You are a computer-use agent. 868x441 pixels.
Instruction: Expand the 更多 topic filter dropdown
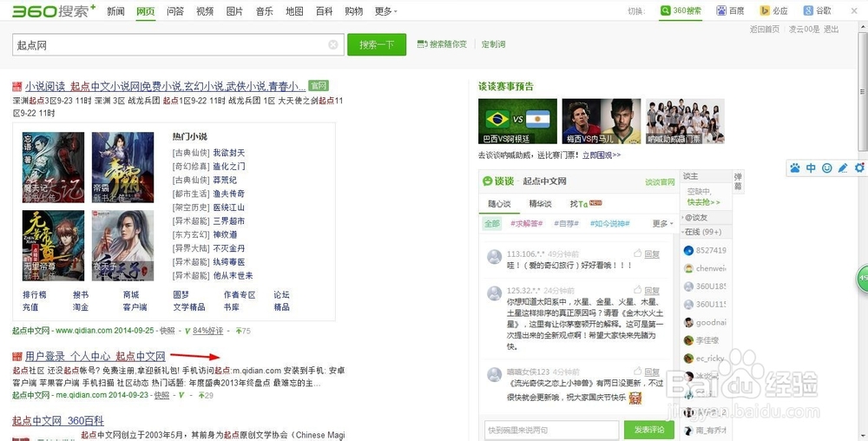(x=663, y=224)
